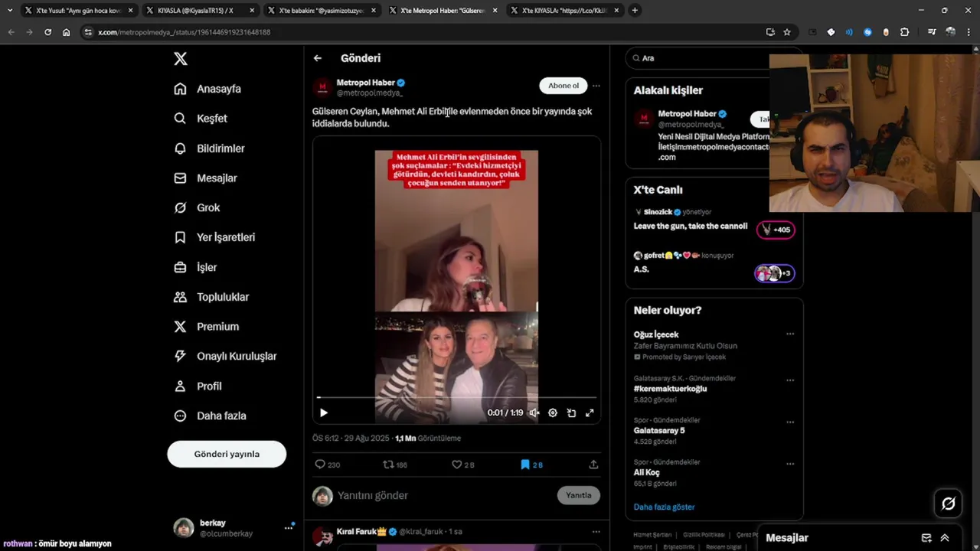Open Onaylı Kuruluşlar page
Screen dimensions: 980x551
coord(225,356)
